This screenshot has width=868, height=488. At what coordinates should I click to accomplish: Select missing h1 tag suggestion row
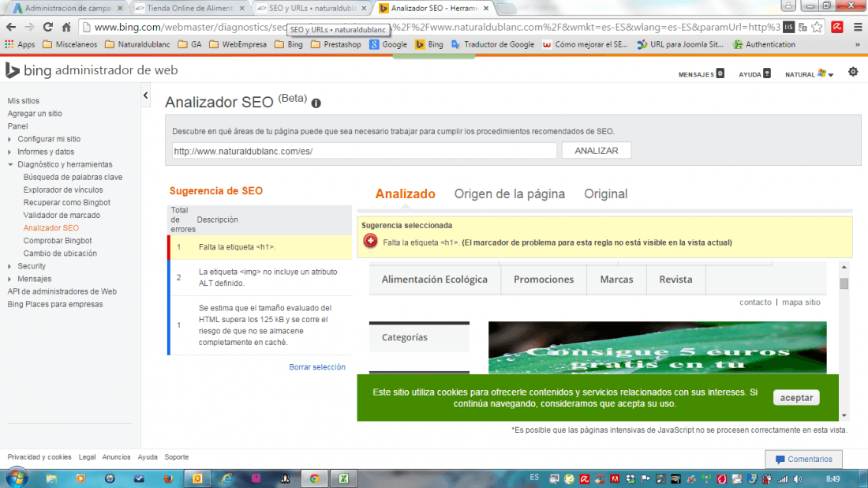click(x=260, y=247)
